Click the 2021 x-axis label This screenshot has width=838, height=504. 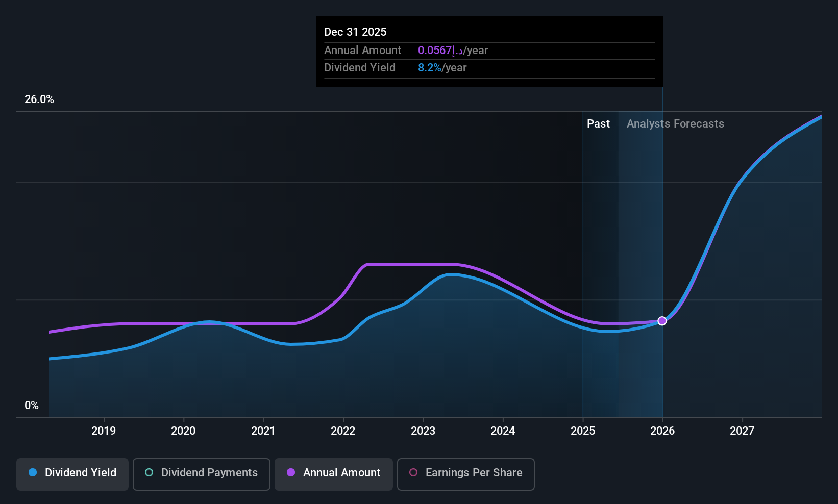point(263,431)
